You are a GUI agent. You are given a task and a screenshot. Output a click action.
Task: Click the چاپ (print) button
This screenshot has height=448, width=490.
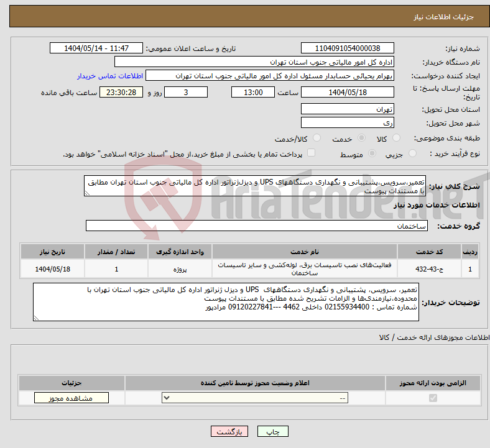272,431
